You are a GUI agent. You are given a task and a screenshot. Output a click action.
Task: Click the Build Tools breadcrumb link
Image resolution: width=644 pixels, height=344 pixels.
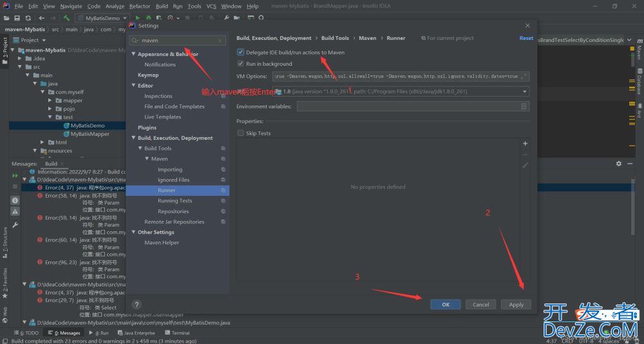tap(335, 38)
